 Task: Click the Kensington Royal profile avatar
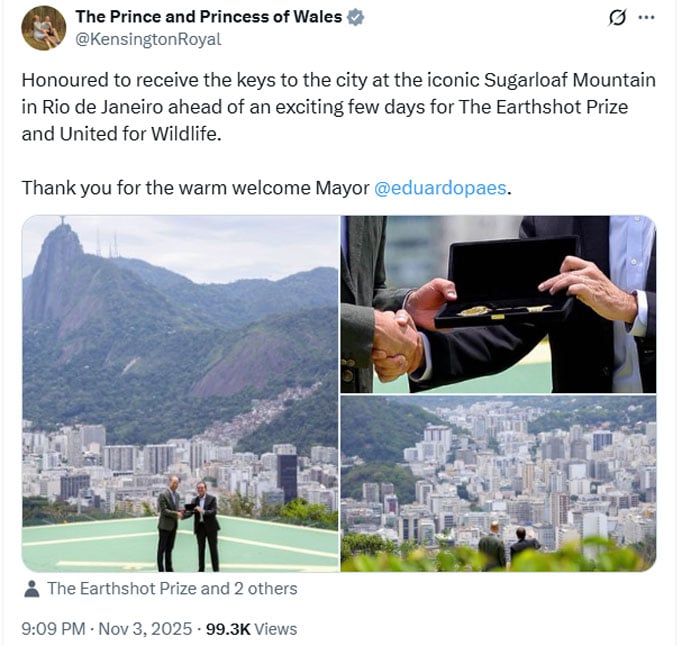43,28
